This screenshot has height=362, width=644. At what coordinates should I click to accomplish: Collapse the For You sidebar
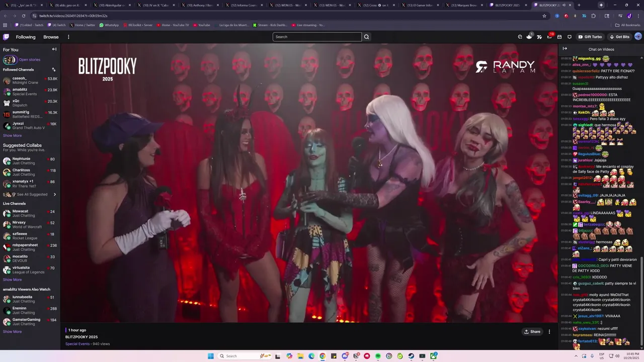tap(54, 49)
